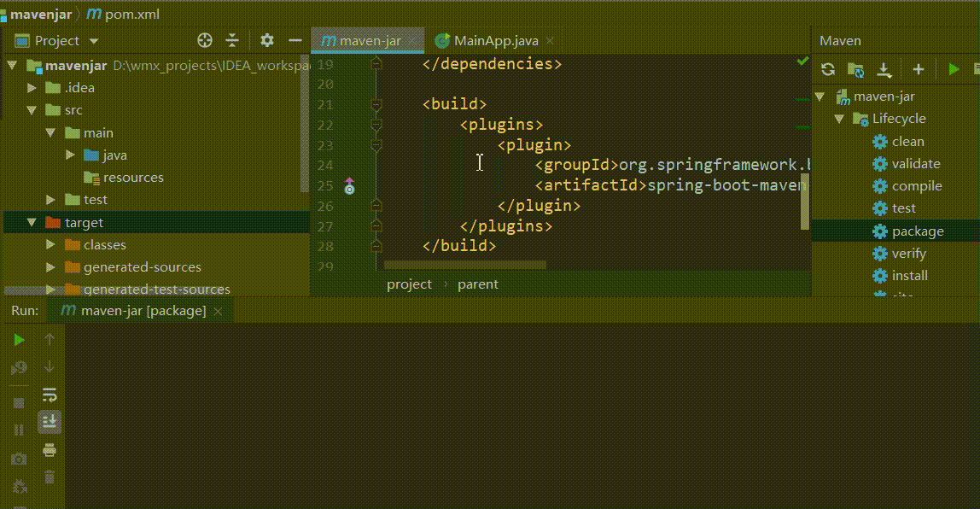Viewport: 980px width, 509px height.
Task: Generate sources and update folders for Maven projects
Action: tap(855, 69)
